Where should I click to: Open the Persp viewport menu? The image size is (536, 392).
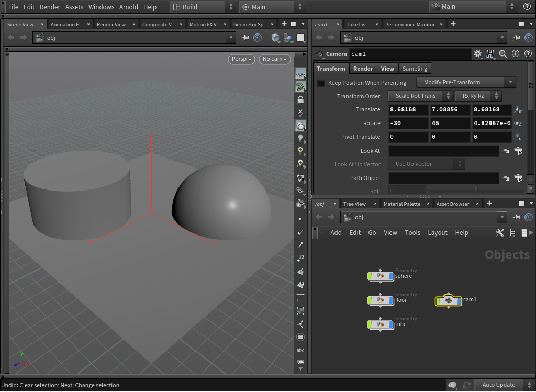point(241,59)
